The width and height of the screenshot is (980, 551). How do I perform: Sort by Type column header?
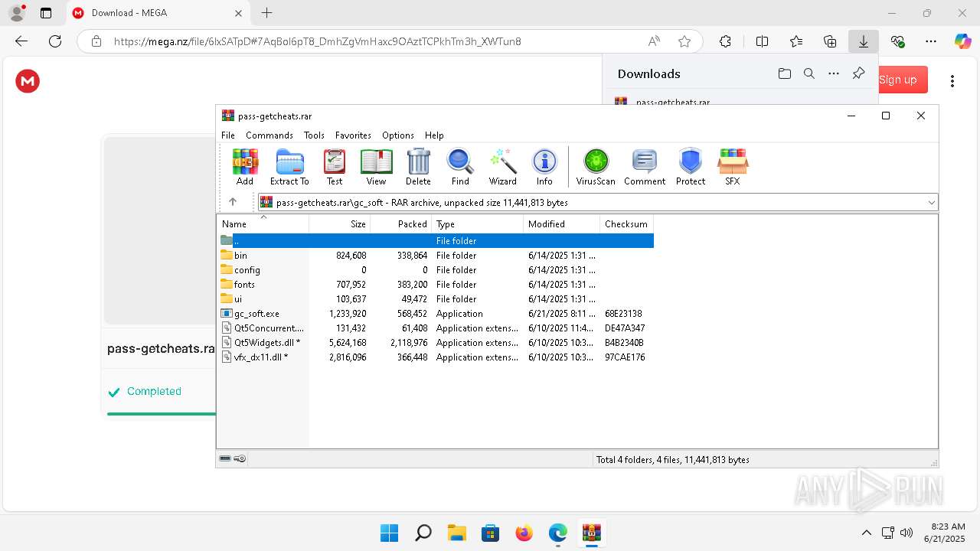478,224
